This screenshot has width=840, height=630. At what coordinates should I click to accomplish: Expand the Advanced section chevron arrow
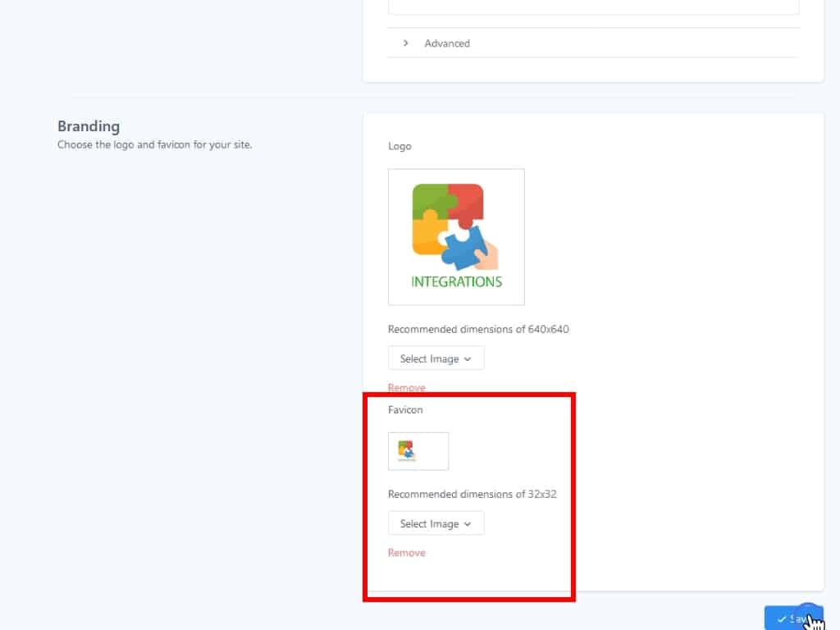405,43
